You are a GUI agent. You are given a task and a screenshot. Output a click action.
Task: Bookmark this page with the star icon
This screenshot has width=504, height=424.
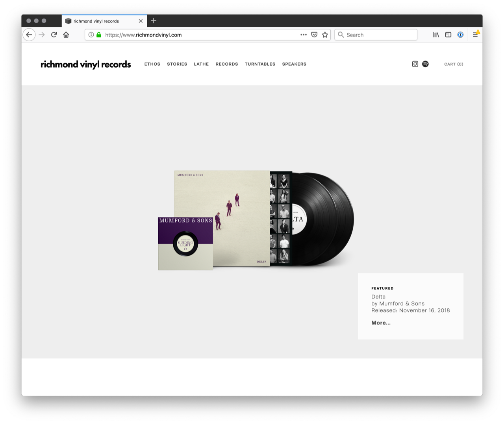coord(325,35)
